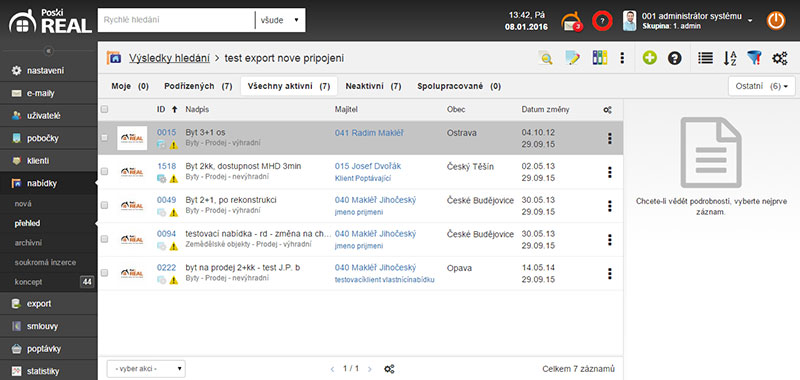Click the column settings gear in table header
The image size is (800, 380).
[608, 110]
